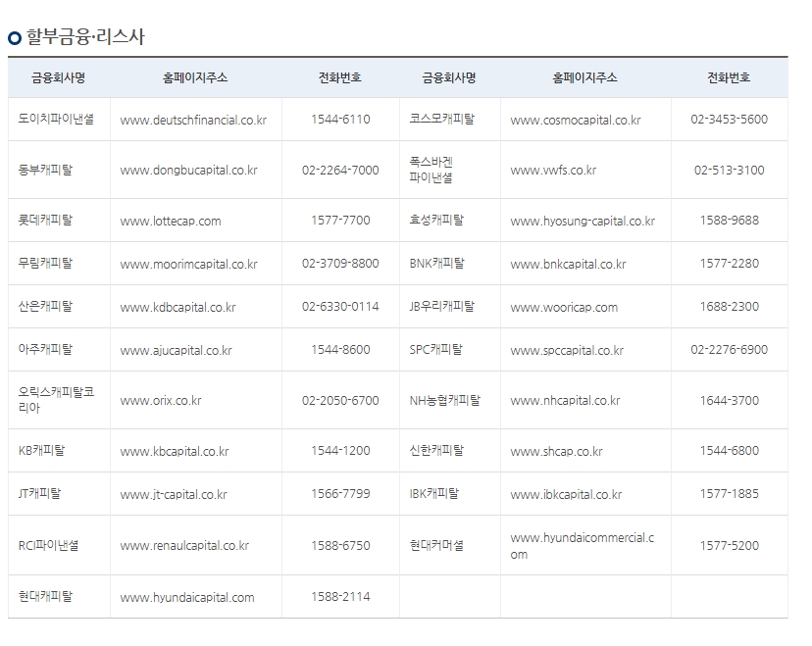812x646 pixels.
Task: Click company name BNK캐피탈
Action: [437, 263]
